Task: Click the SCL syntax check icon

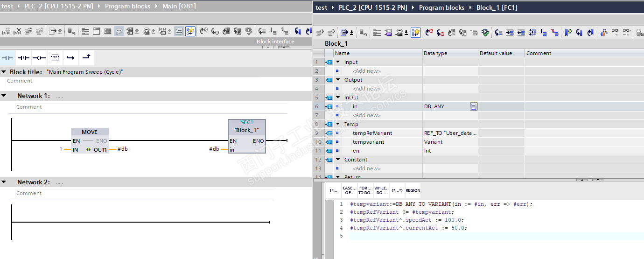Action: [x=485, y=32]
